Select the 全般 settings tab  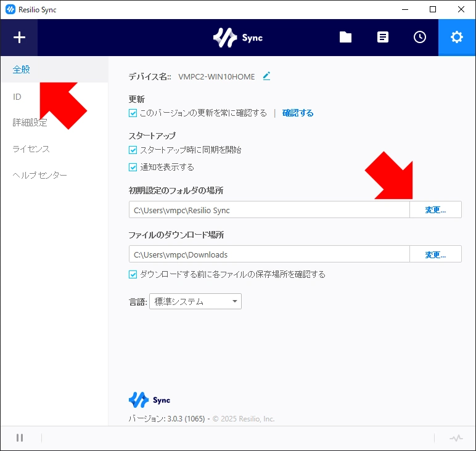(54, 70)
